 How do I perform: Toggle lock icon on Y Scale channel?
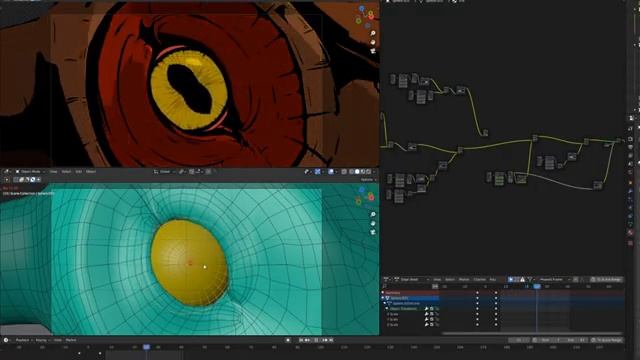click(x=437, y=320)
